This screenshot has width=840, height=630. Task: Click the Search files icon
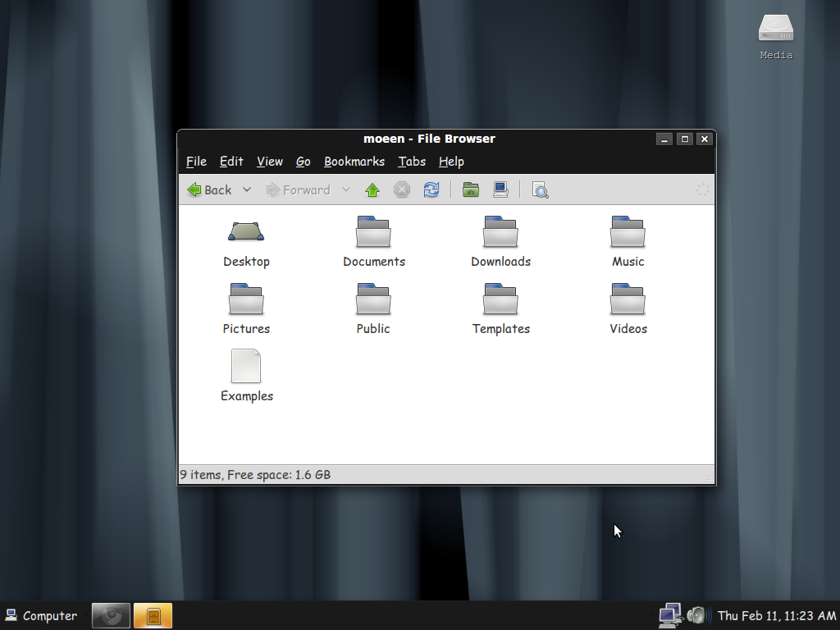click(540, 189)
